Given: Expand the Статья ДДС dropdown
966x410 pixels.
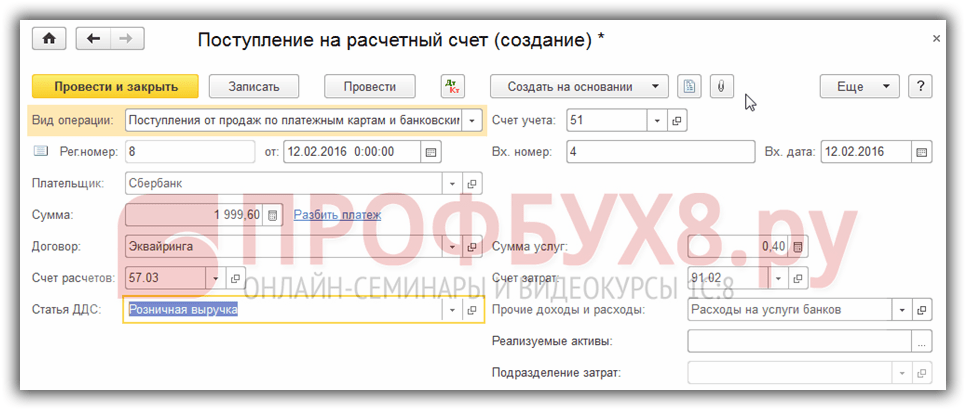Looking at the screenshot, I should [452, 310].
